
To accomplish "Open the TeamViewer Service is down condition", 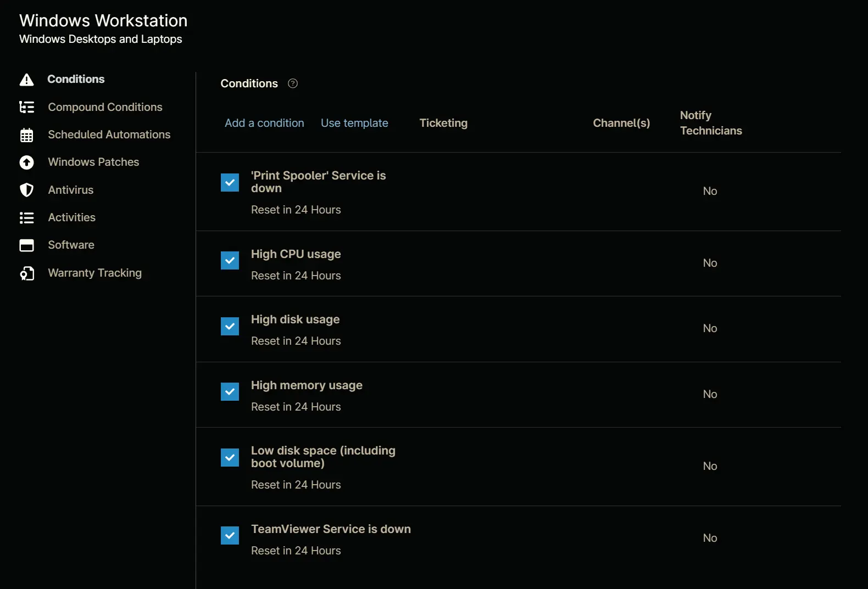I will coord(331,529).
